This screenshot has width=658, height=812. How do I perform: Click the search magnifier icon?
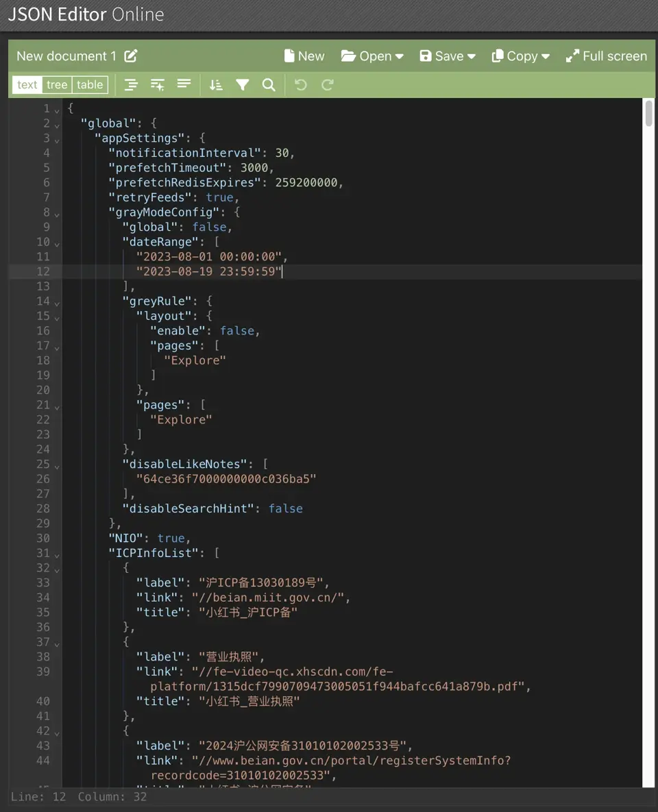(269, 85)
